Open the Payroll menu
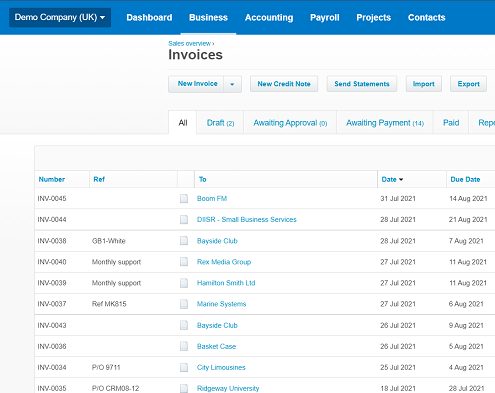 click(x=325, y=17)
